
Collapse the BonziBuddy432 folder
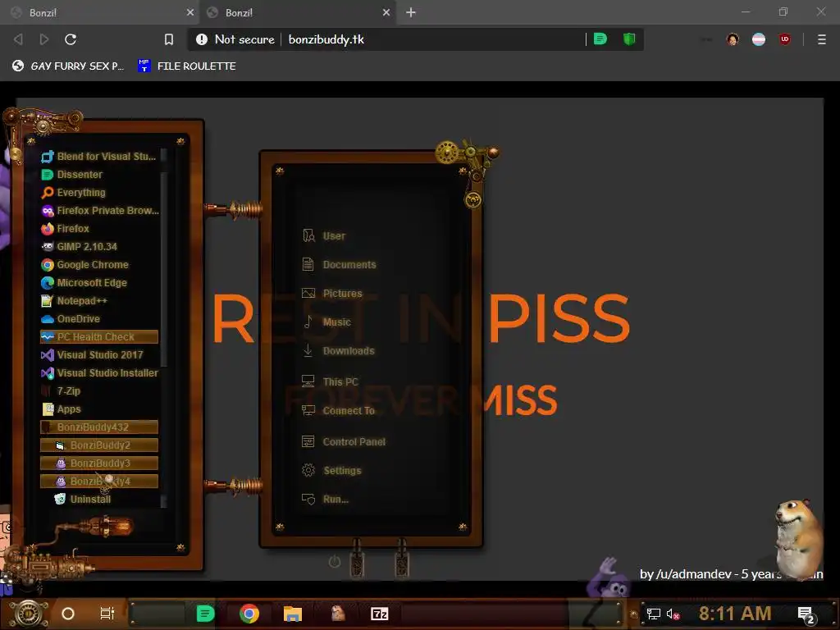[98, 427]
